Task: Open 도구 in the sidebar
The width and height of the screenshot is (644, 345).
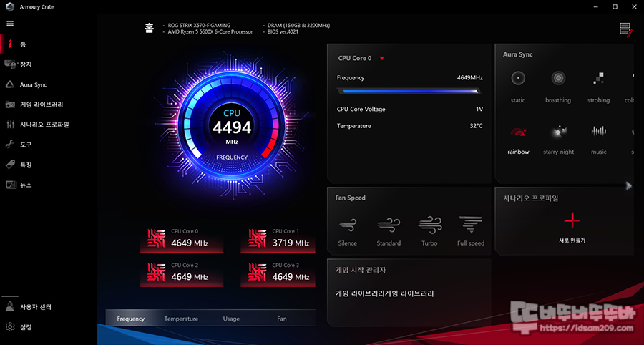Action: (26, 145)
